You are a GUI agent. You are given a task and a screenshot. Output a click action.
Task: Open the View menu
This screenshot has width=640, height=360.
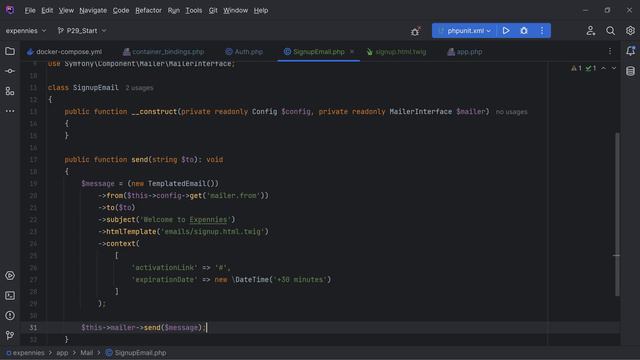[66, 10]
